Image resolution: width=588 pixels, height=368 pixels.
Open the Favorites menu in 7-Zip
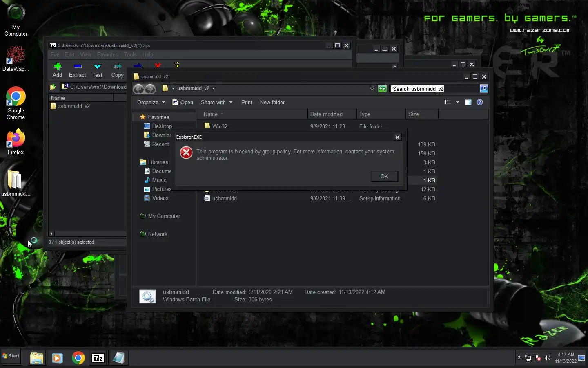tap(108, 54)
